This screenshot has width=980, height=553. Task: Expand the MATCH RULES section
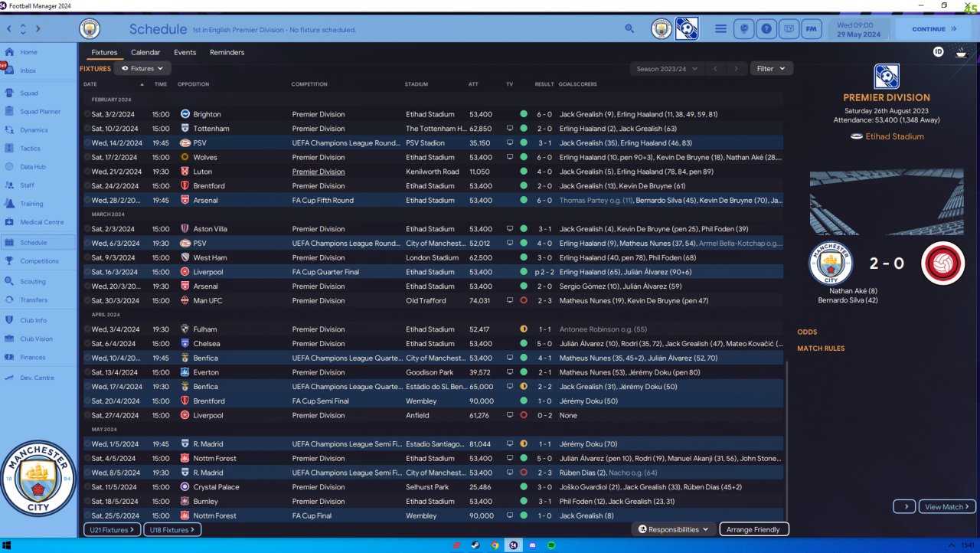821,348
